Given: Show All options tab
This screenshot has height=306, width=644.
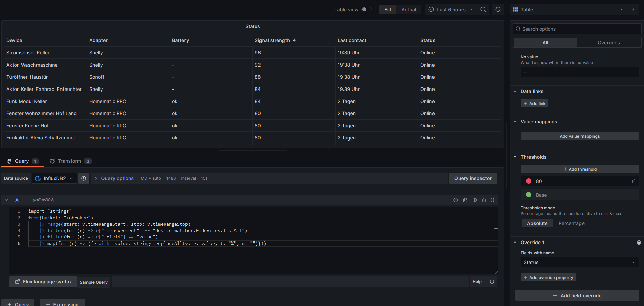Looking at the screenshot, I should [545, 43].
